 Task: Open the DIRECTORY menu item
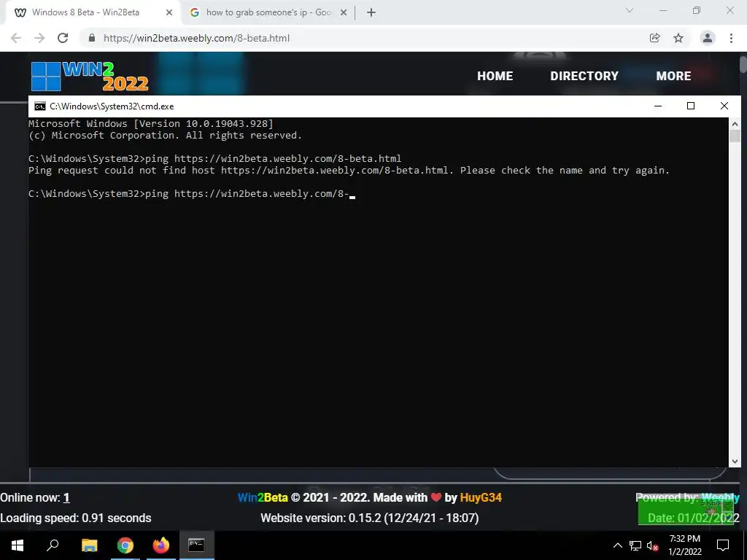pos(584,76)
